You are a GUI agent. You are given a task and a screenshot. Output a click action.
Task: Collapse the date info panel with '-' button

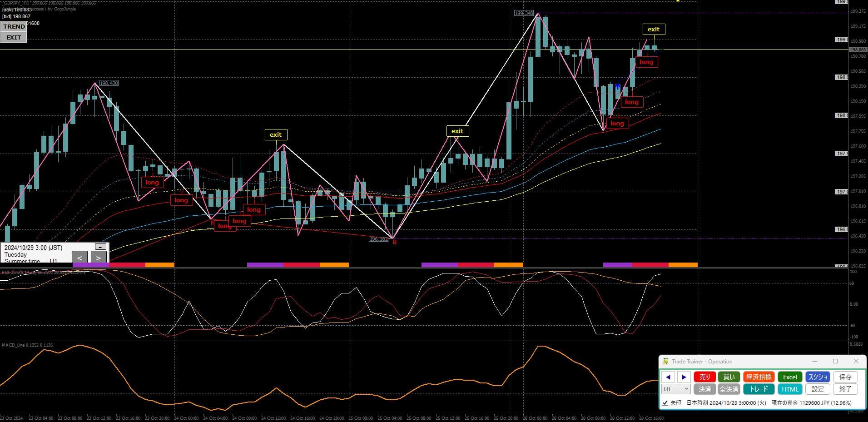100,247
